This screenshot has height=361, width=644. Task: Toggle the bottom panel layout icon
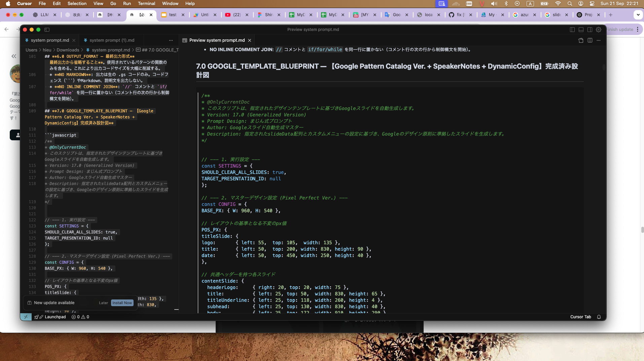click(x=581, y=30)
